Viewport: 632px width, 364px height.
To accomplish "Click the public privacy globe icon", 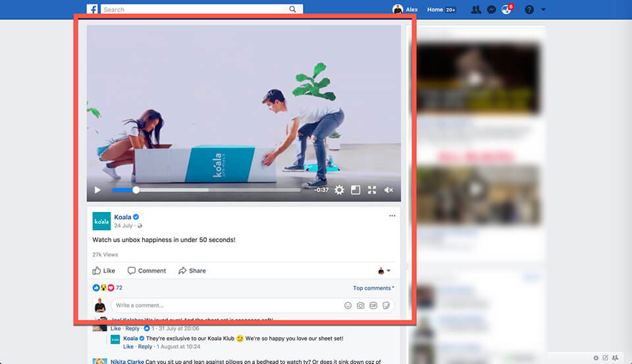I will tap(140, 226).
